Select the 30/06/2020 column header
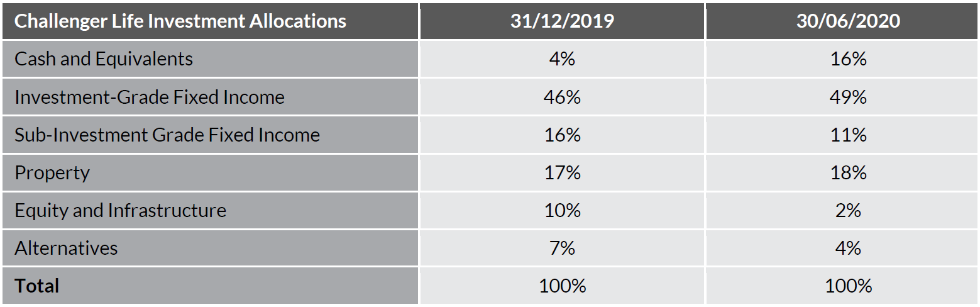The height and width of the screenshot is (307, 980). pyautogui.click(x=848, y=21)
